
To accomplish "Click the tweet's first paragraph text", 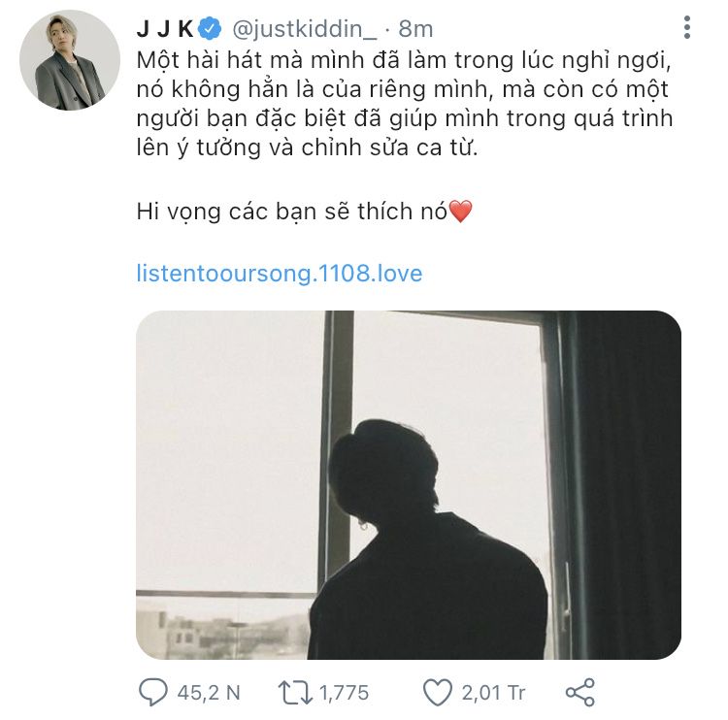I will [405, 104].
